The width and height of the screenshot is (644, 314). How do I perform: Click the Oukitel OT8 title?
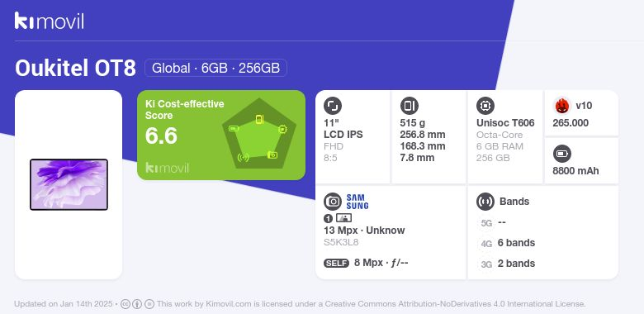[x=75, y=69]
